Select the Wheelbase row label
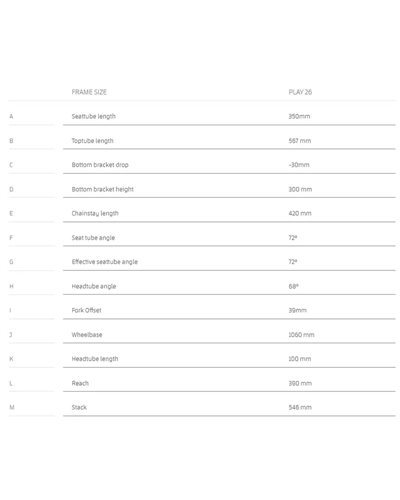Screen dimensions: 400x500 (x=87, y=335)
